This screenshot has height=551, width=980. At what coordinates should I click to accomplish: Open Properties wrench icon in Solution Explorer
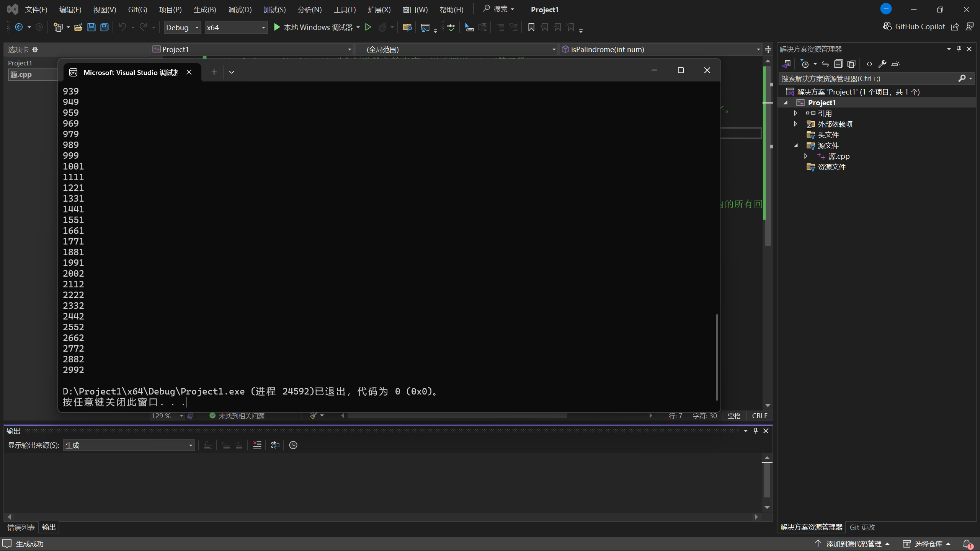[882, 64]
